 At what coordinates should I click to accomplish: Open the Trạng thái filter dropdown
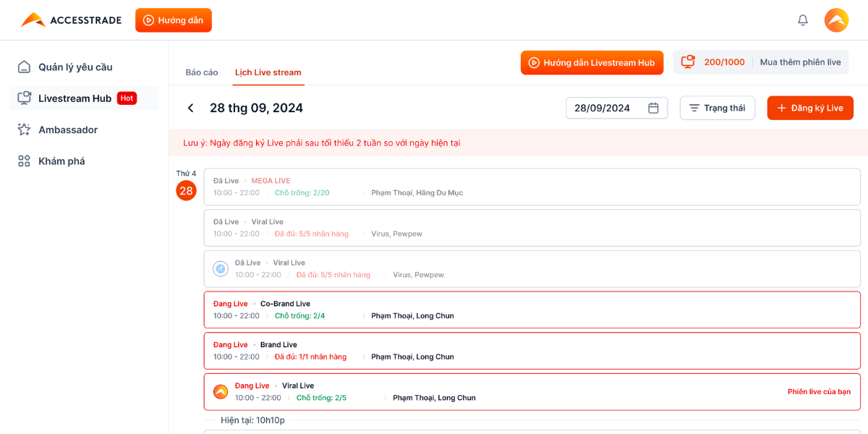717,109
